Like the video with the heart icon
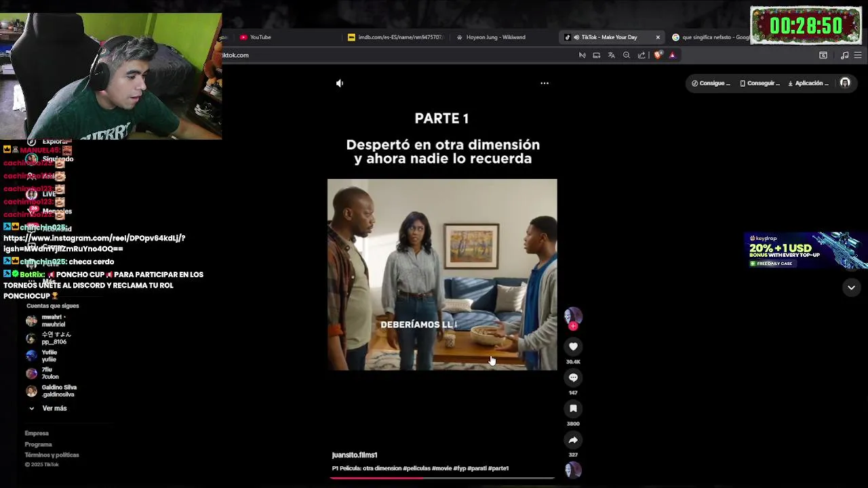Screen dimensions: 868x488 (573, 346)
